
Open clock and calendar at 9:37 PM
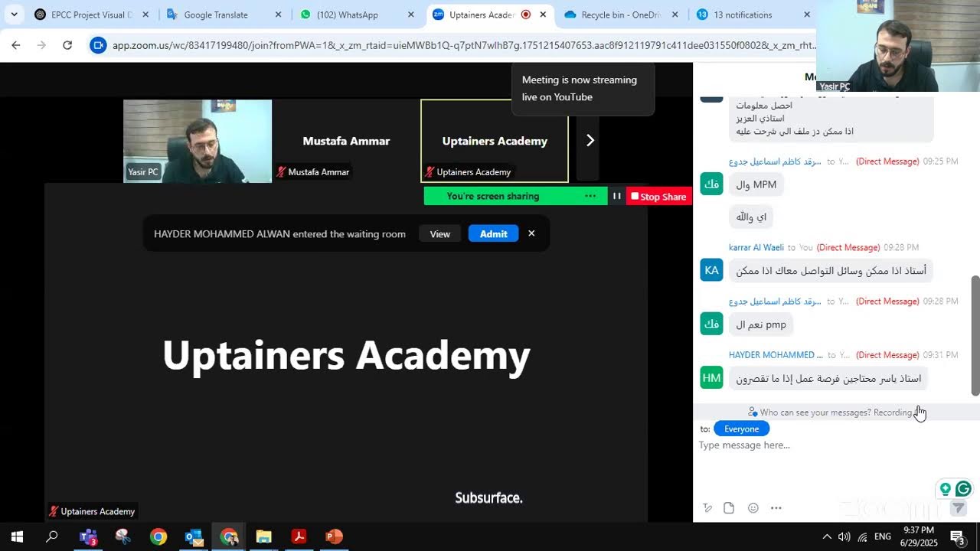pos(919,536)
